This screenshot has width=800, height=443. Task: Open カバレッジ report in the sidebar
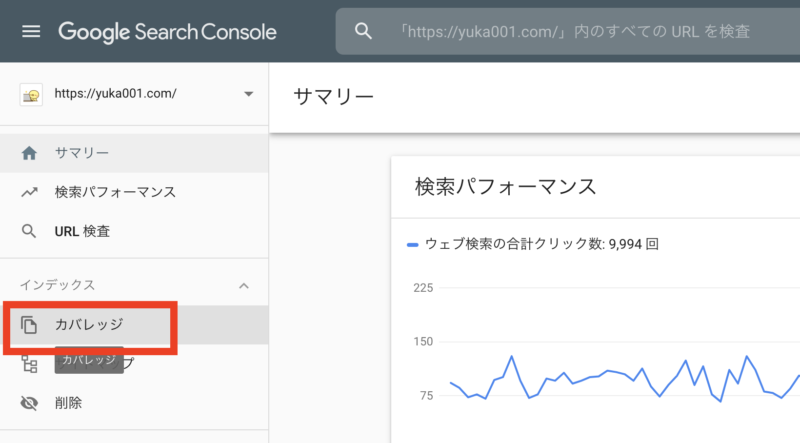(x=134, y=325)
